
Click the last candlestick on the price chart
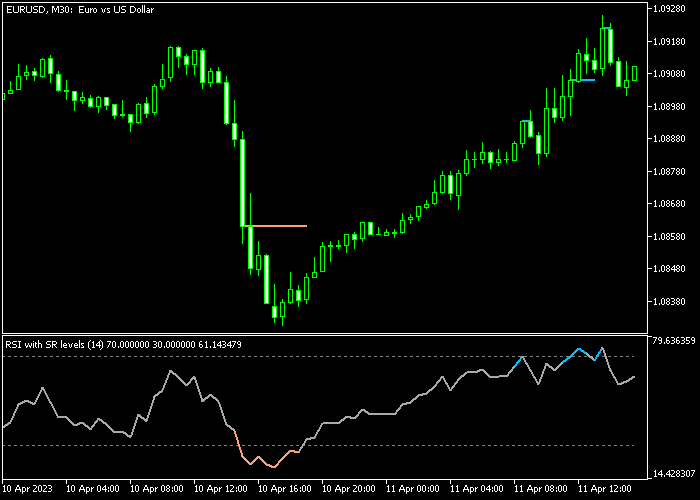tap(634, 73)
